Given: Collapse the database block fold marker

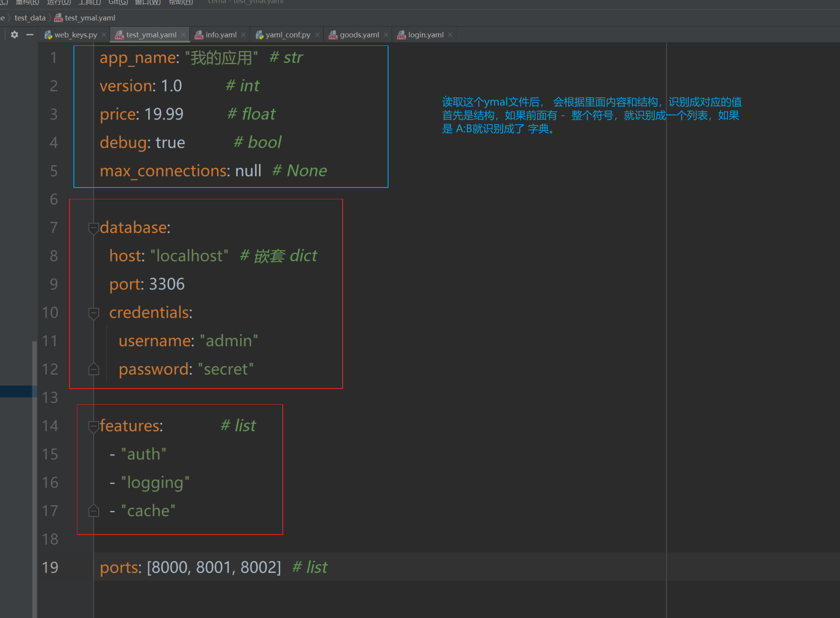Looking at the screenshot, I should [x=94, y=228].
